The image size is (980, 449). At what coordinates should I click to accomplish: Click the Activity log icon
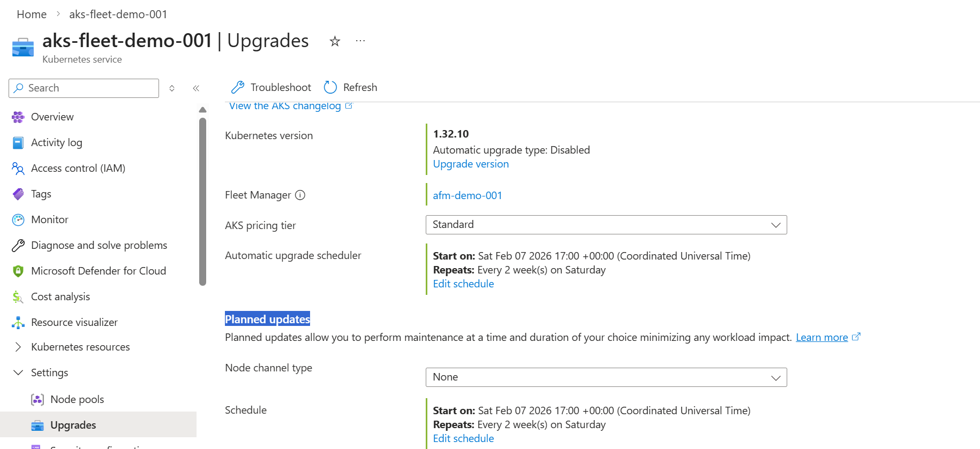tap(18, 142)
